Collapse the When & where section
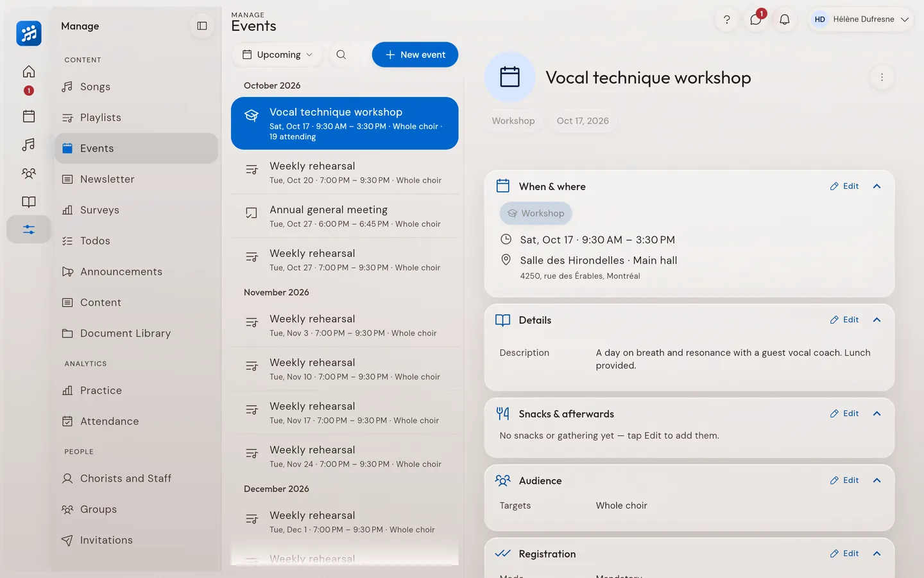Image resolution: width=924 pixels, height=578 pixels. click(877, 186)
